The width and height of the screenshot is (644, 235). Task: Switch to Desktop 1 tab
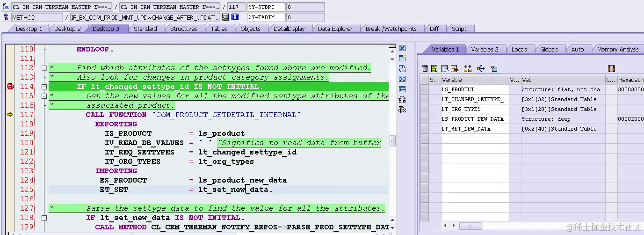[29, 29]
